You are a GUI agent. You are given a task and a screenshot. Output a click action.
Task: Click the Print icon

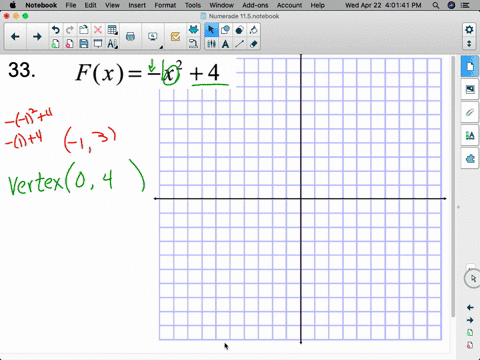coord(130,37)
